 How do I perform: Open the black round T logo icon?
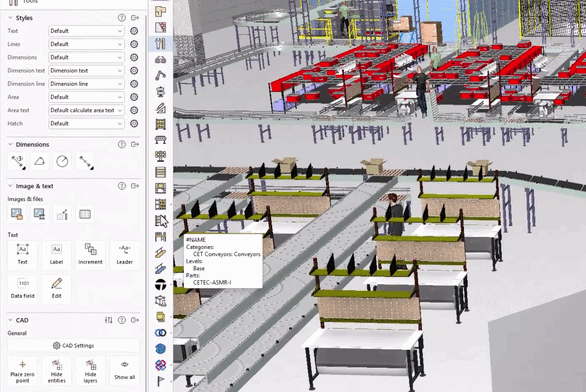coord(160,285)
